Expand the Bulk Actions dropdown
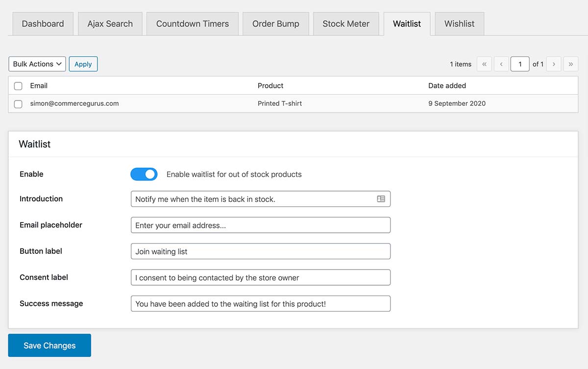The image size is (588, 369). click(x=37, y=64)
